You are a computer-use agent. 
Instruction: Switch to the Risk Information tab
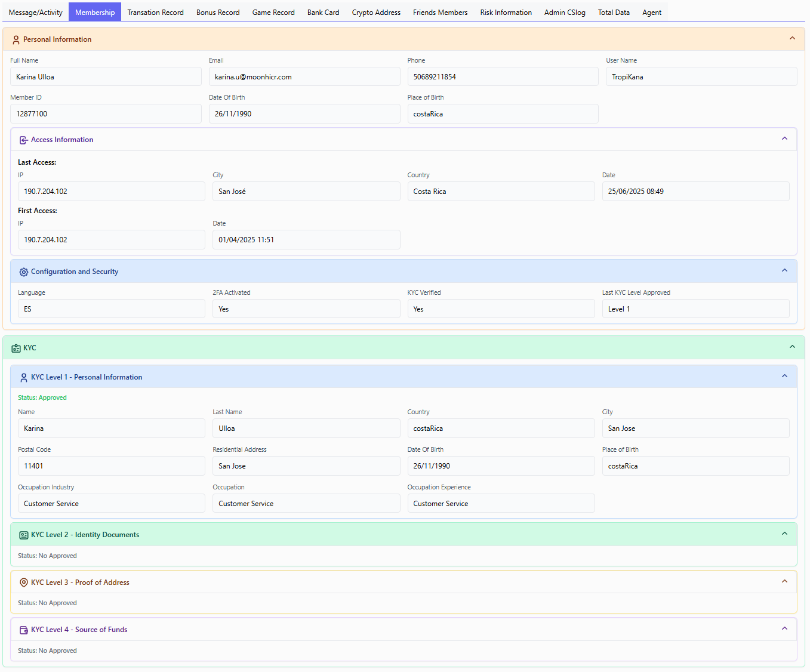(x=506, y=13)
